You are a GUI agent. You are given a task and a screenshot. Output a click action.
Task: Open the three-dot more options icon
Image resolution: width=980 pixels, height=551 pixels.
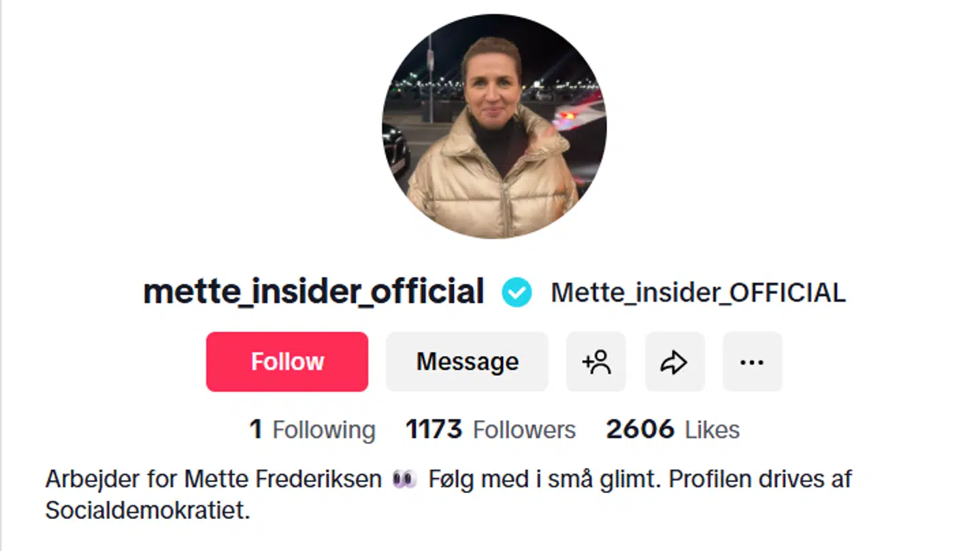(752, 362)
